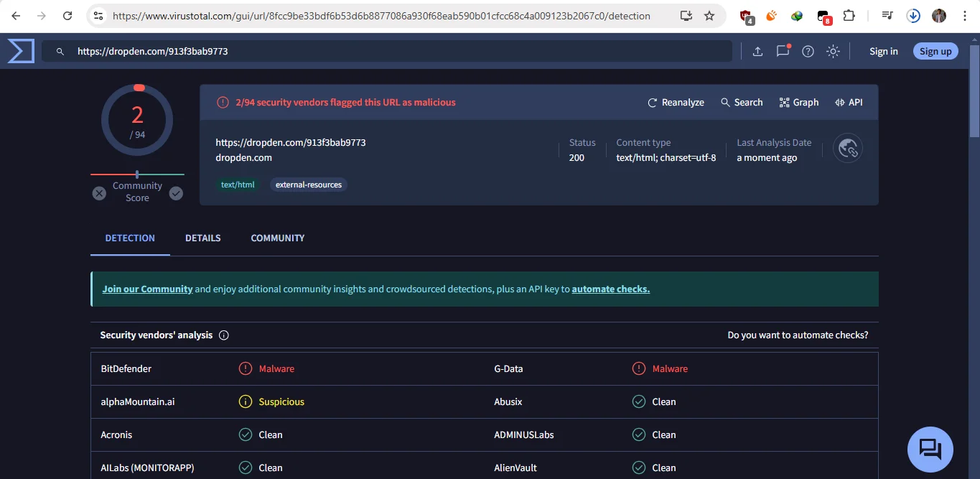980x479 pixels.
Task: Open the media control icon in browser toolbar
Action: pos(887,16)
